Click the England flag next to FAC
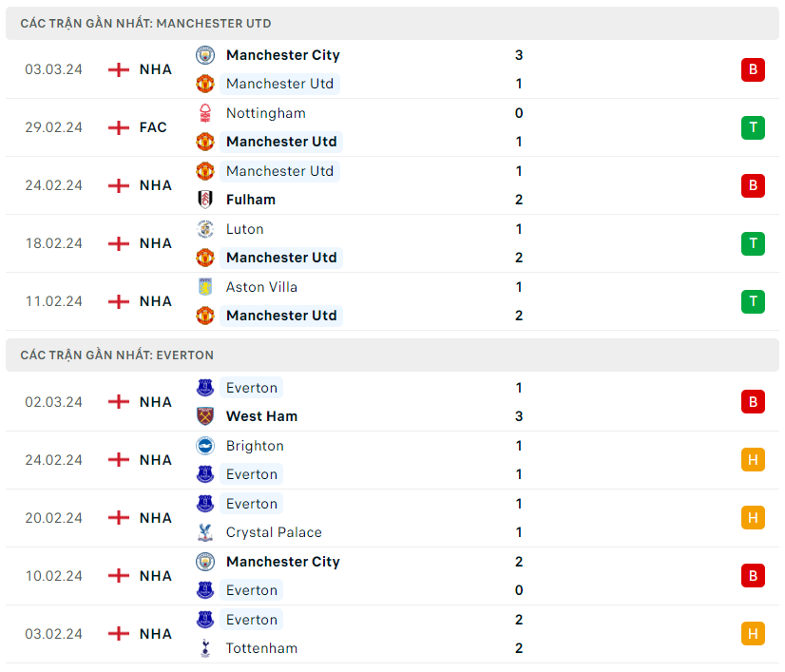This screenshot has height=672, width=785. 119,127
